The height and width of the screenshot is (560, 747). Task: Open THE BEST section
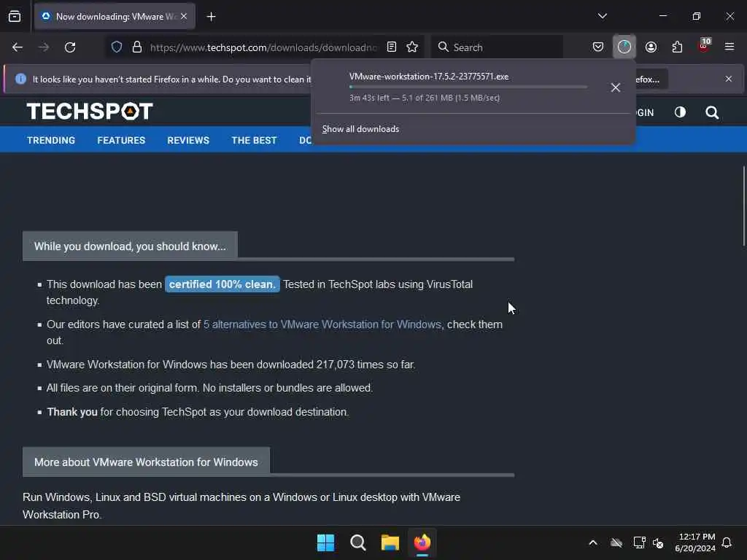point(254,141)
